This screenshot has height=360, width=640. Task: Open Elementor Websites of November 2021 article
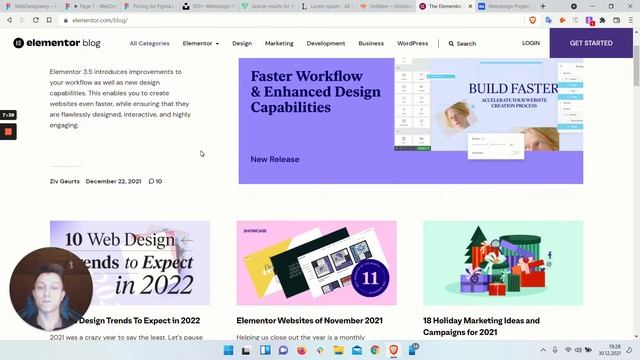[309, 321]
